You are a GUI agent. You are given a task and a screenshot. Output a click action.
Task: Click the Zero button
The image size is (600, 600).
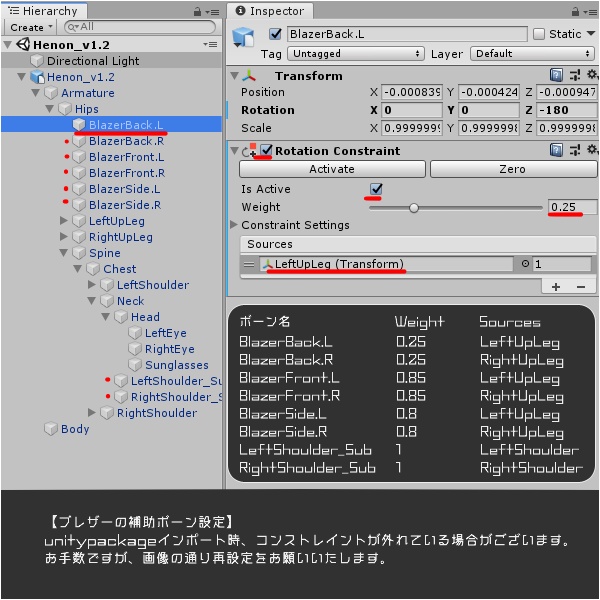pos(513,169)
